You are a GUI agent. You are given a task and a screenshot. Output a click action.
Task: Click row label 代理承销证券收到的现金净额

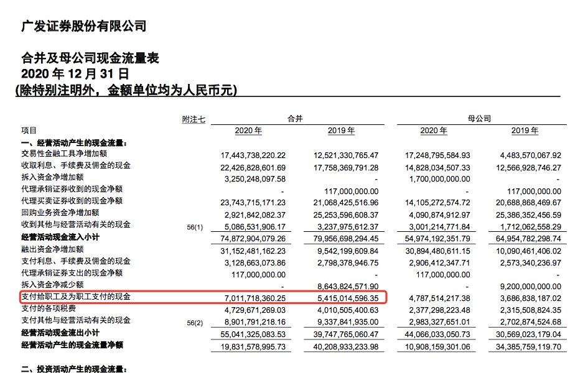click(x=72, y=189)
